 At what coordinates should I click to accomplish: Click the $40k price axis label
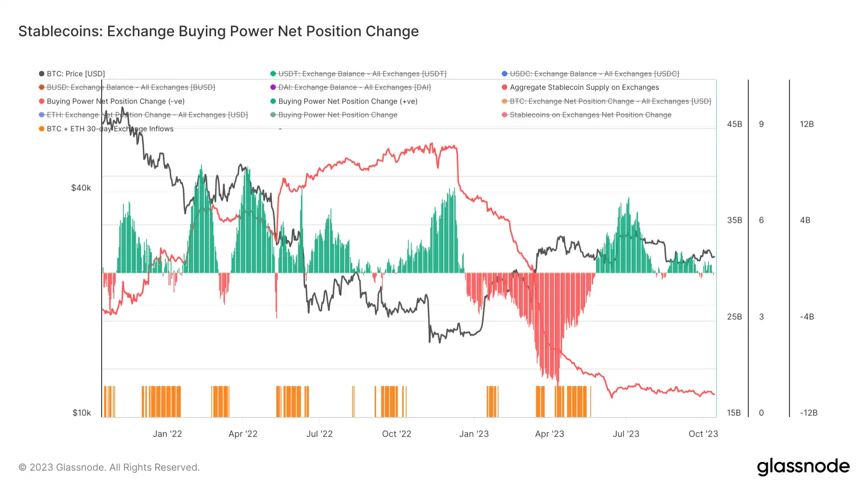[81, 188]
